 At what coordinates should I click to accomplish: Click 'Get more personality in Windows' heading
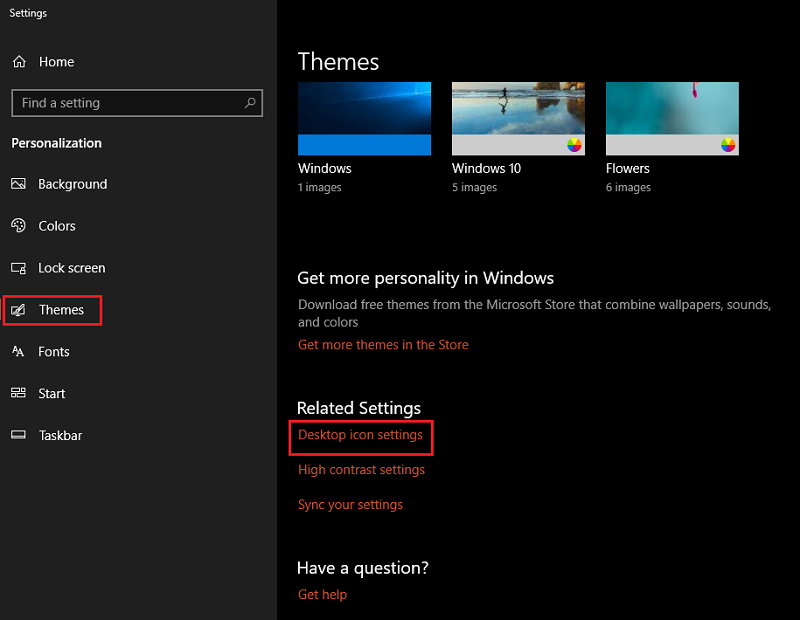click(x=426, y=278)
